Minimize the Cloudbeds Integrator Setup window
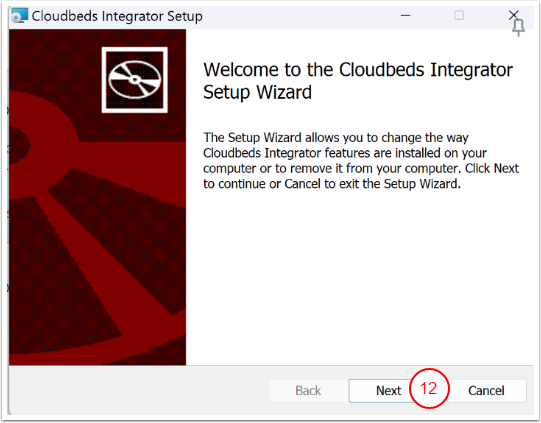Screen dimensions: 541x423 (405, 16)
